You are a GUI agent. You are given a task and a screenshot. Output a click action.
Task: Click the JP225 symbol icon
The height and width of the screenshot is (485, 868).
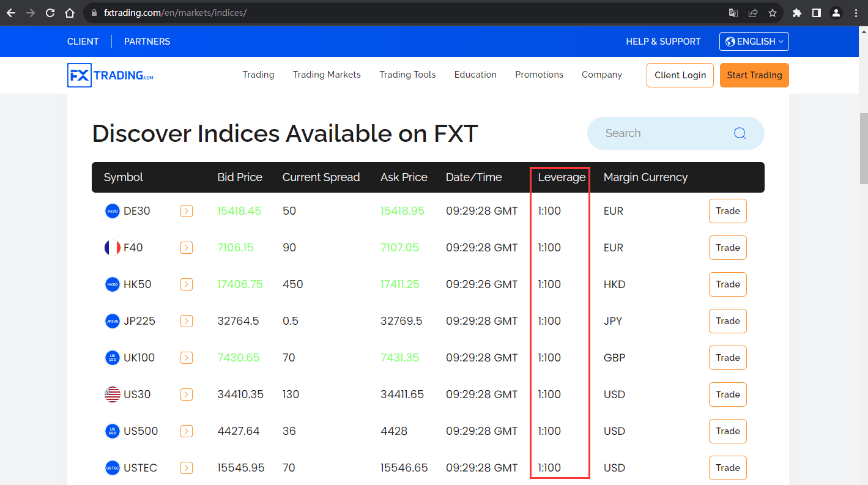[x=113, y=321]
